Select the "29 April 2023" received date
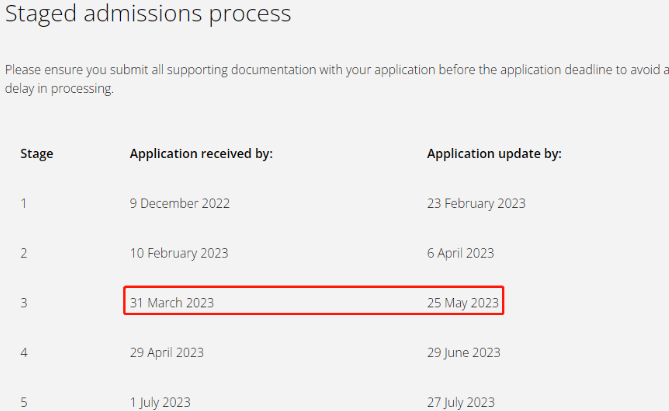 [x=167, y=352]
